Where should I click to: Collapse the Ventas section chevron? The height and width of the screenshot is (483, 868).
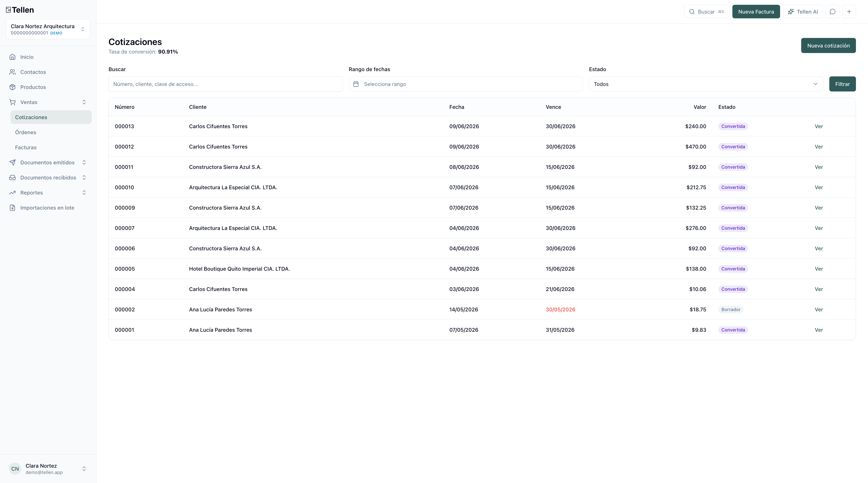tap(84, 102)
